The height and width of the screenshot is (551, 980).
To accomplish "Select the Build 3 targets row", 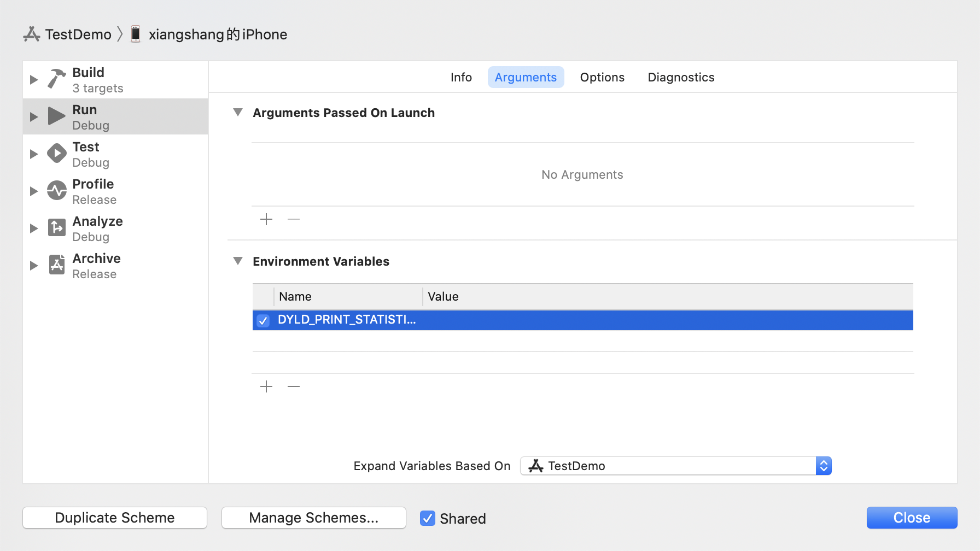I will pos(115,80).
